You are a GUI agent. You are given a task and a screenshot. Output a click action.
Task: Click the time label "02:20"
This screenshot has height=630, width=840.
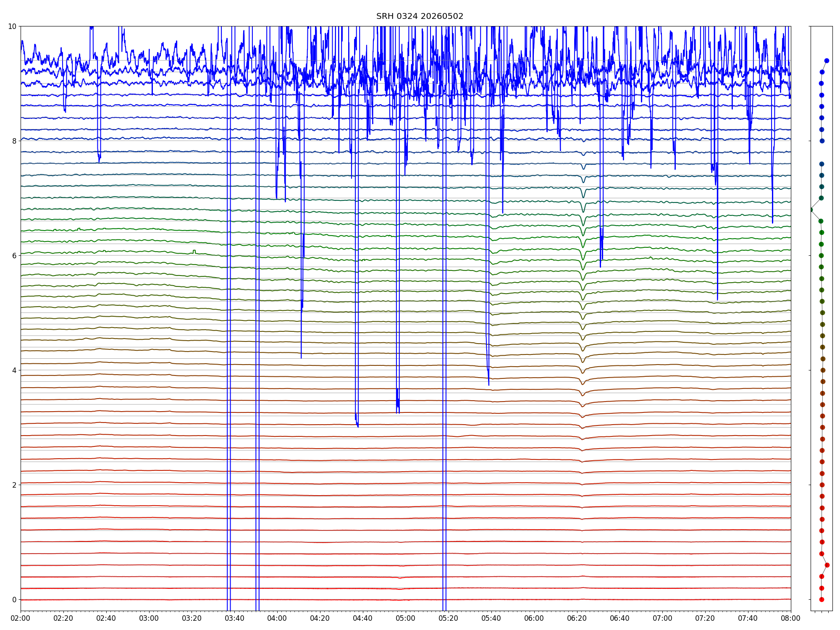pos(63,619)
